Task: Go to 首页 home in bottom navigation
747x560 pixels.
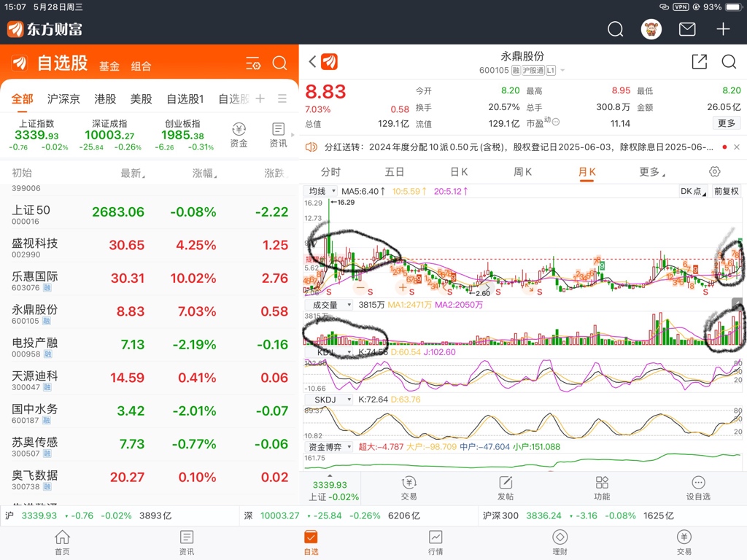Action: 62,542
